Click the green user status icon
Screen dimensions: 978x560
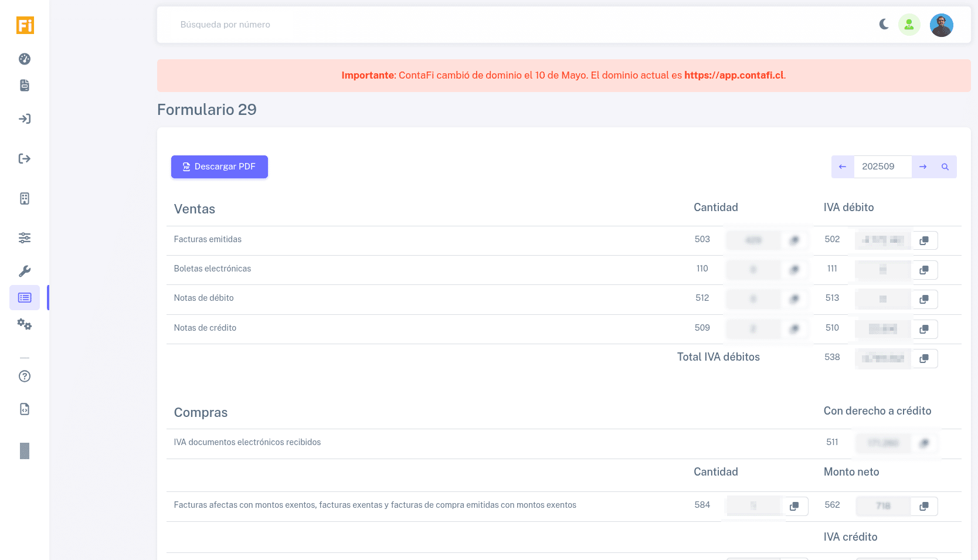909,25
